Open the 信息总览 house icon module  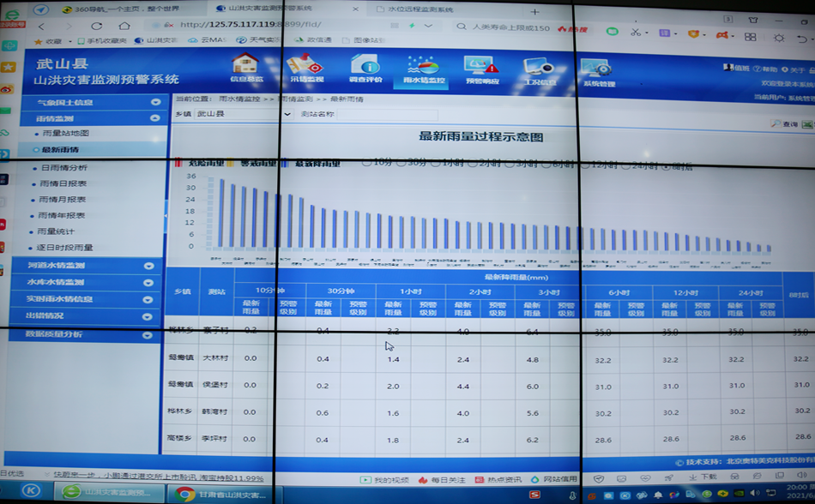[246, 68]
